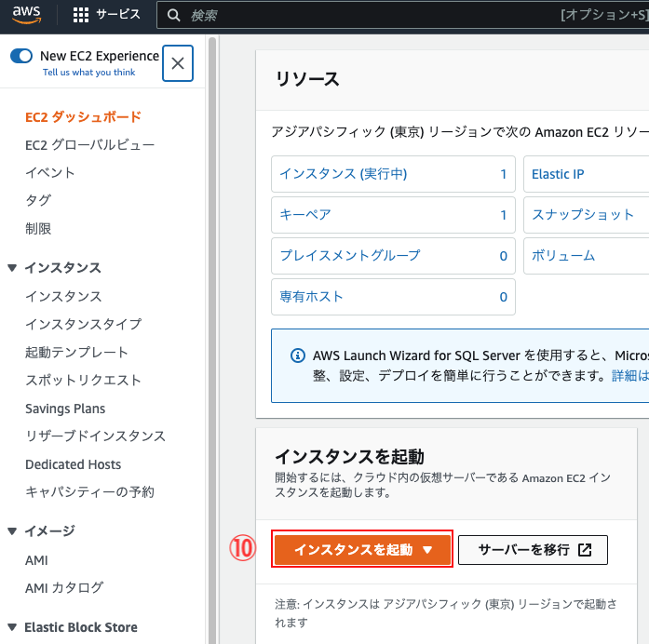Image resolution: width=649 pixels, height=644 pixels.
Task: Click 専有ホスト resource link
Action: (311, 297)
